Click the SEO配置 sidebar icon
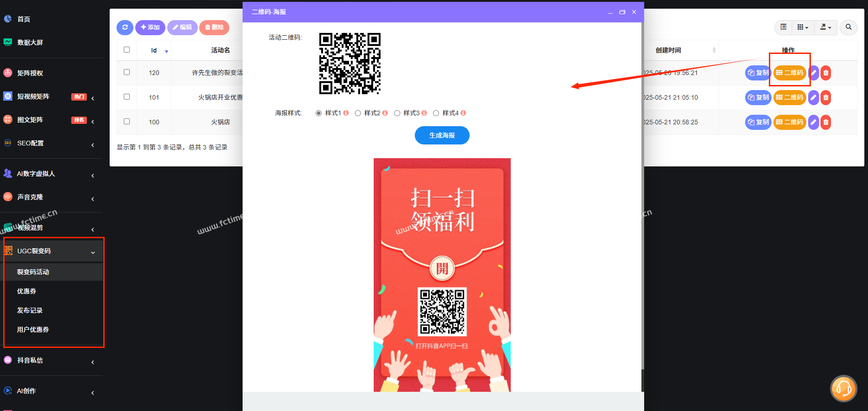The height and width of the screenshot is (411, 868). [8, 143]
